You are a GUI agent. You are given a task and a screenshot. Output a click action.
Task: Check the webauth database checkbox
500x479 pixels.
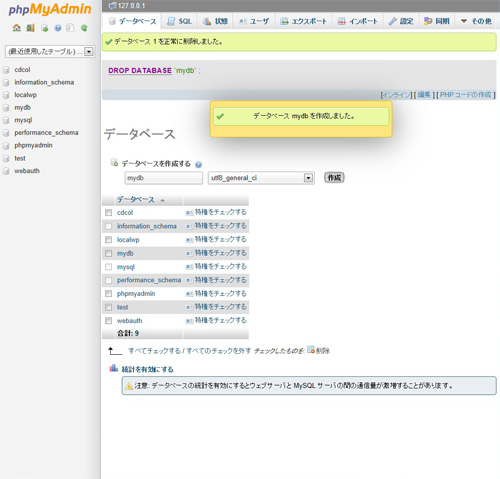(108, 321)
